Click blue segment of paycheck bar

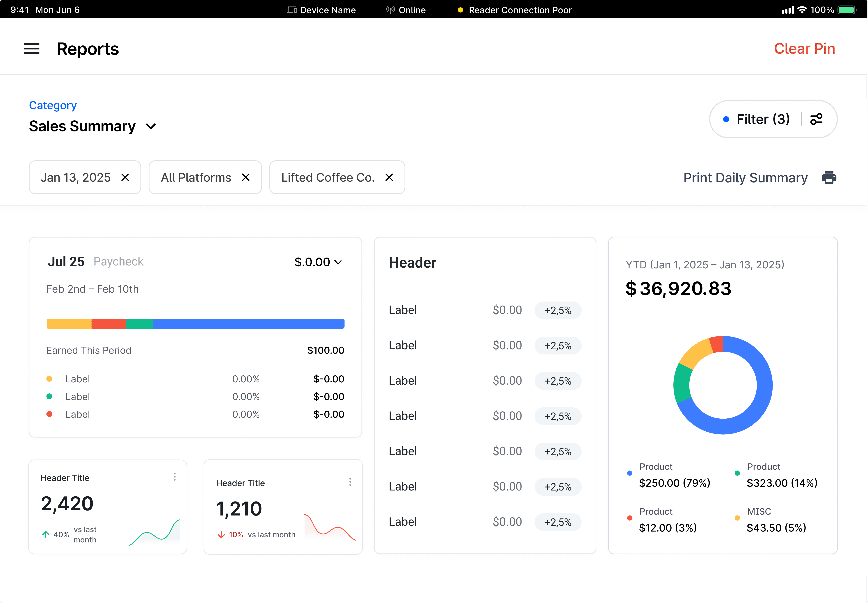click(248, 324)
